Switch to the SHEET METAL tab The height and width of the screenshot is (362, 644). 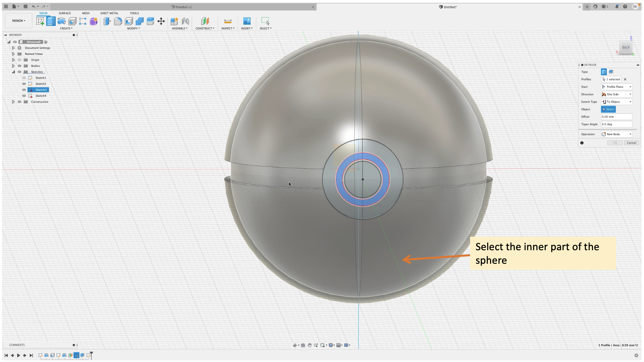click(109, 13)
